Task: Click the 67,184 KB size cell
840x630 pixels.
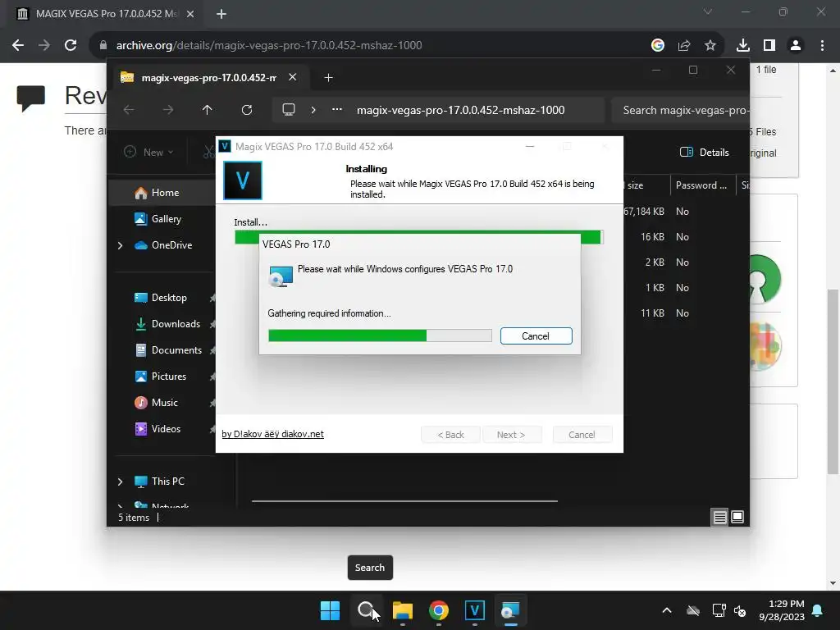Action: coord(645,212)
